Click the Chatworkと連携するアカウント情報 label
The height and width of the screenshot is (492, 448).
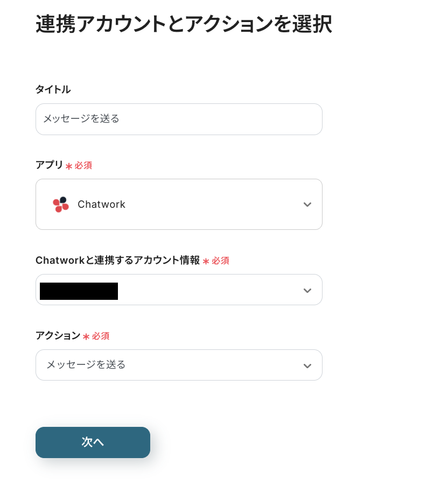(x=117, y=261)
